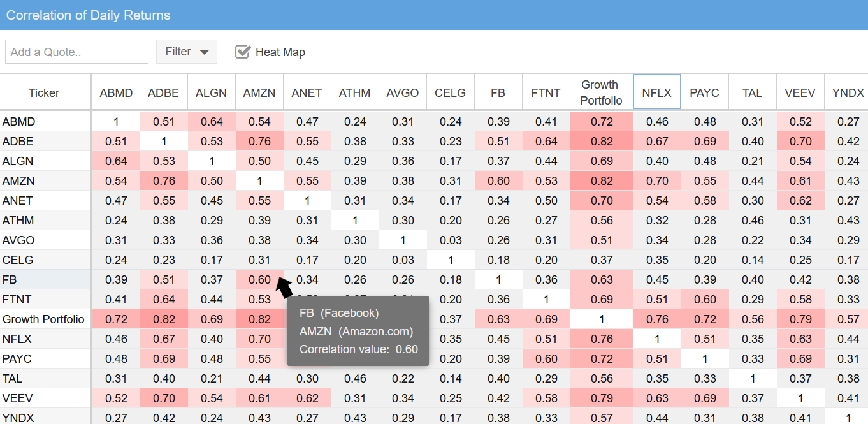
Task: Click the Filter dropdown arrow
Action: click(x=203, y=52)
